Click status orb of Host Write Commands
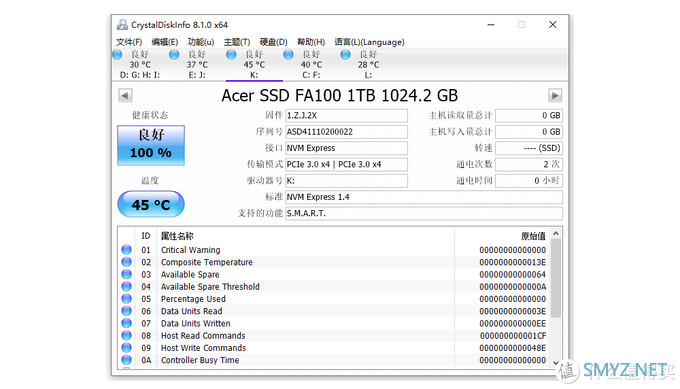 (126, 348)
